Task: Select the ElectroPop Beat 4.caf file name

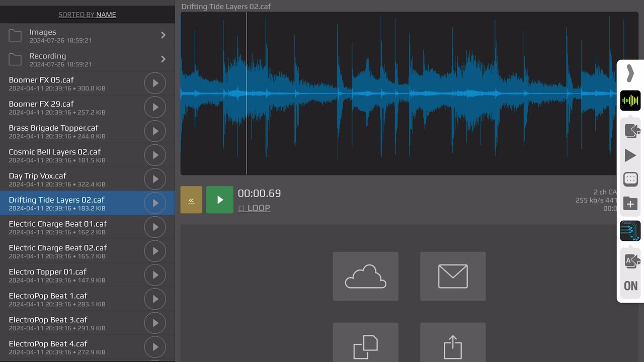Action: (48, 344)
